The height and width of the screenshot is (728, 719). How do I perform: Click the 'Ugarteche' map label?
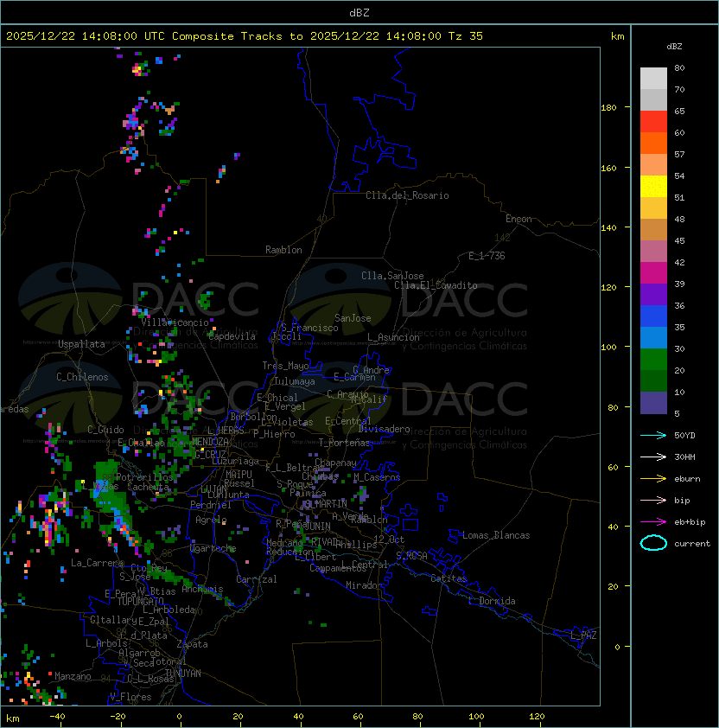pos(213,548)
